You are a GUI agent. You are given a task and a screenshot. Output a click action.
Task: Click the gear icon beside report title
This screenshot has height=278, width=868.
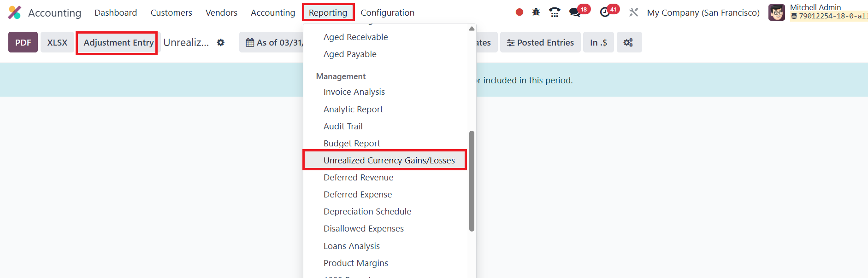click(221, 42)
